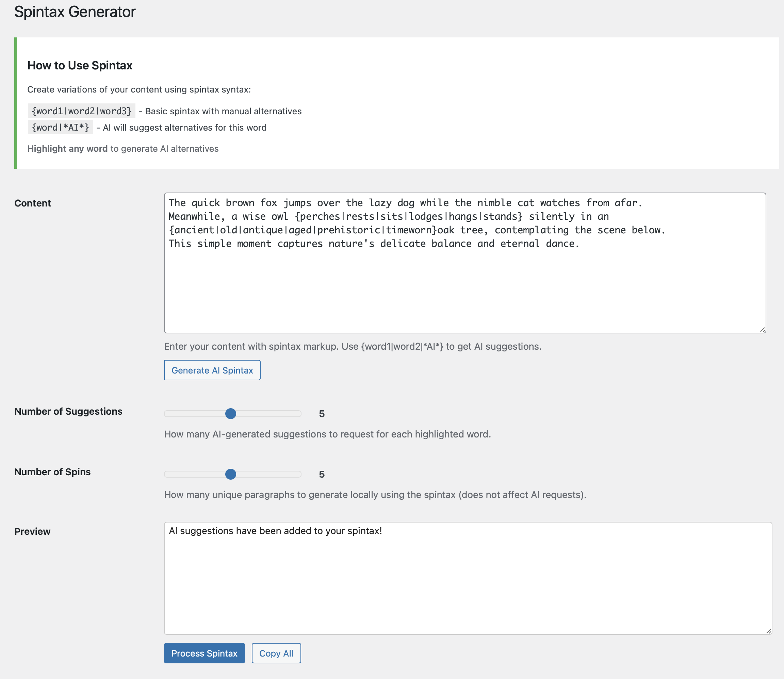The width and height of the screenshot is (784, 679).
Task: Click the Generate AI Spintax button
Action: pyautogui.click(x=212, y=370)
